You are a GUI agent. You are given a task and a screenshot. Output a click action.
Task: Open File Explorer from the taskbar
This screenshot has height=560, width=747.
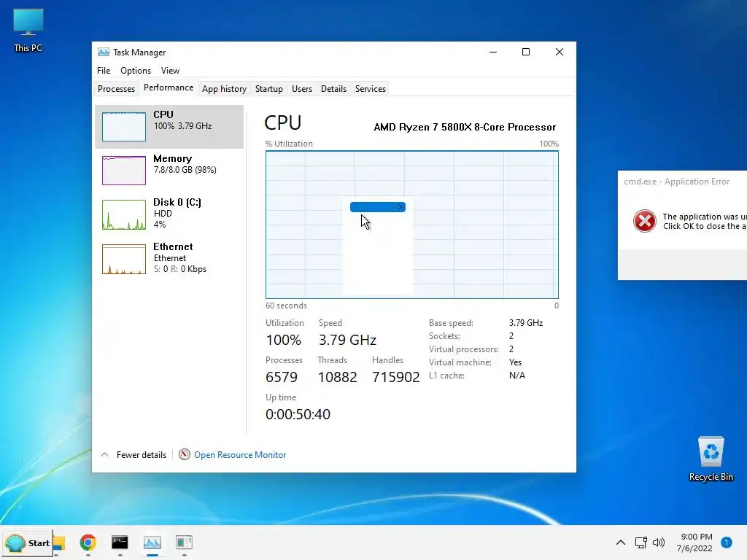[x=59, y=542]
